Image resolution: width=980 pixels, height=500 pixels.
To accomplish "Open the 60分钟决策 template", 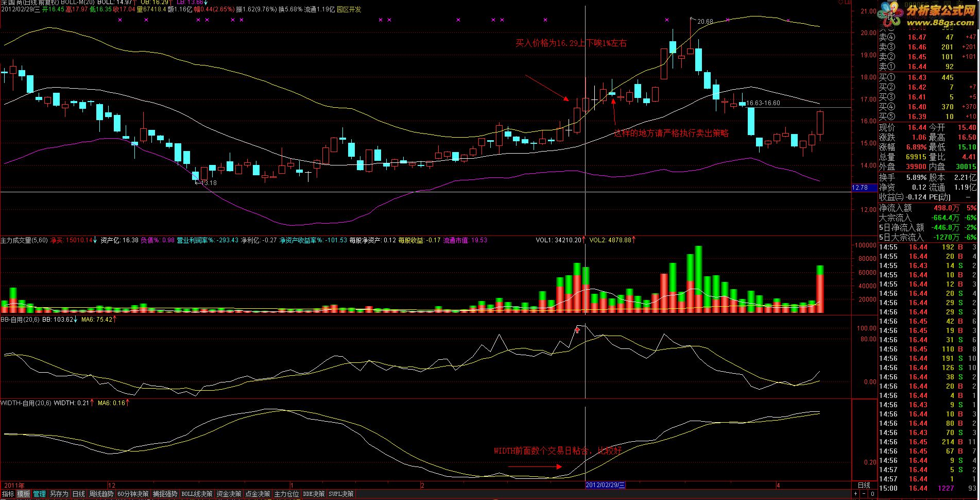I will pos(133,494).
